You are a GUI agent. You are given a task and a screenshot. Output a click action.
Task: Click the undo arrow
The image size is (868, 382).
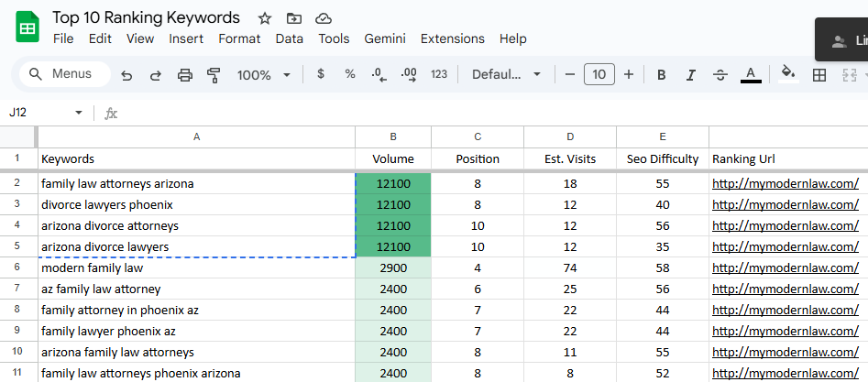click(x=126, y=75)
